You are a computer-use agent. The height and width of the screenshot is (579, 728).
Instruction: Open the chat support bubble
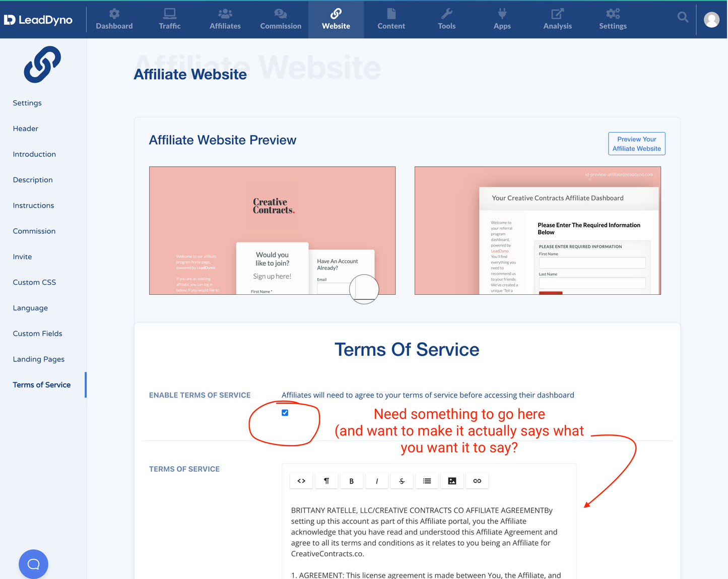pyautogui.click(x=33, y=564)
